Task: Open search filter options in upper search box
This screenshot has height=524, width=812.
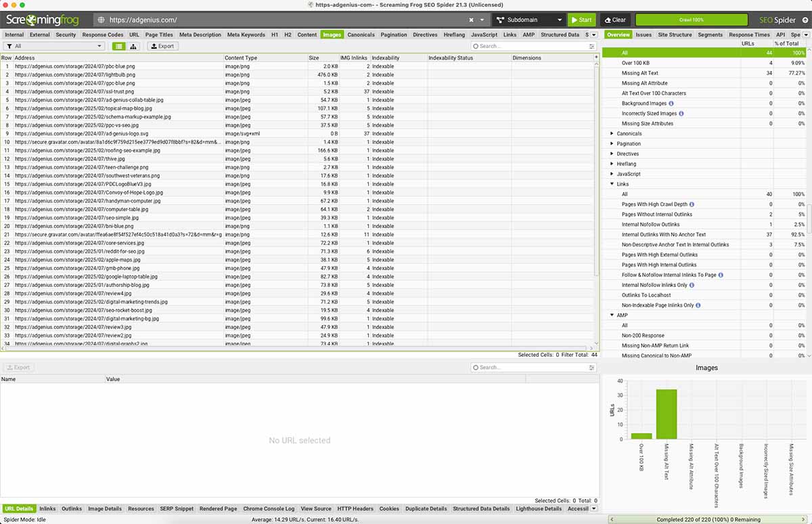Action: coord(592,46)
